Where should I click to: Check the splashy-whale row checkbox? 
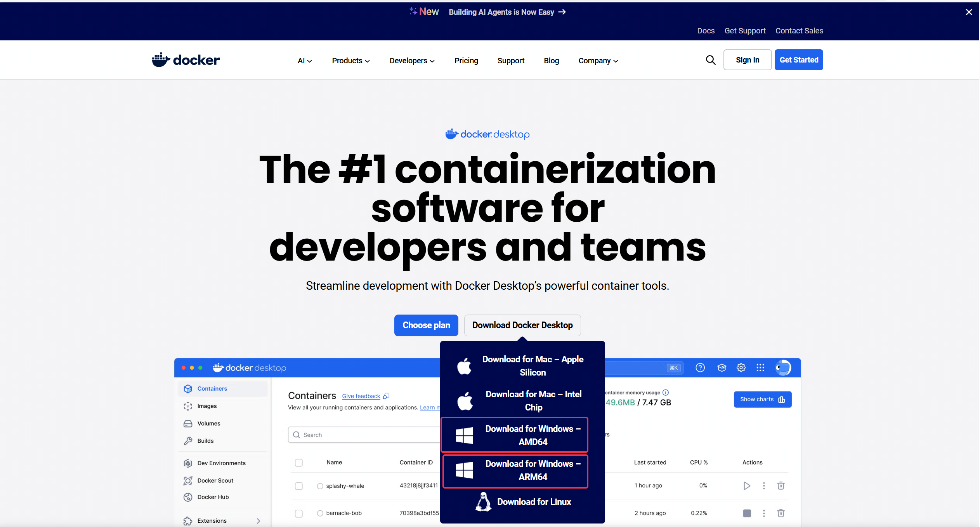(x=298, y=486)
